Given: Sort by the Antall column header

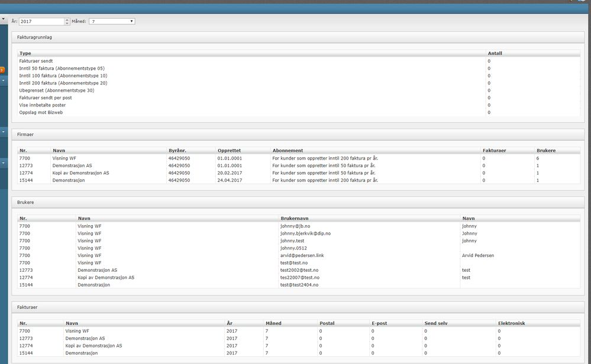Looking at the screenshot, I should coord(532,53).
